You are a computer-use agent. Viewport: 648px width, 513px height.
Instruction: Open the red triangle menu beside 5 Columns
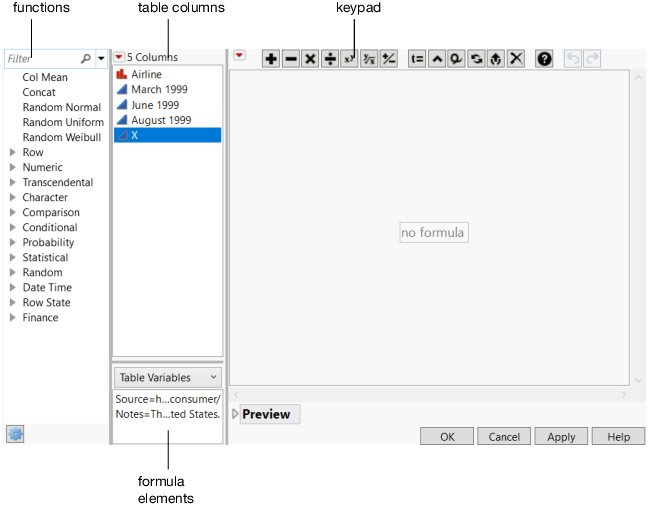click(119, 57)
